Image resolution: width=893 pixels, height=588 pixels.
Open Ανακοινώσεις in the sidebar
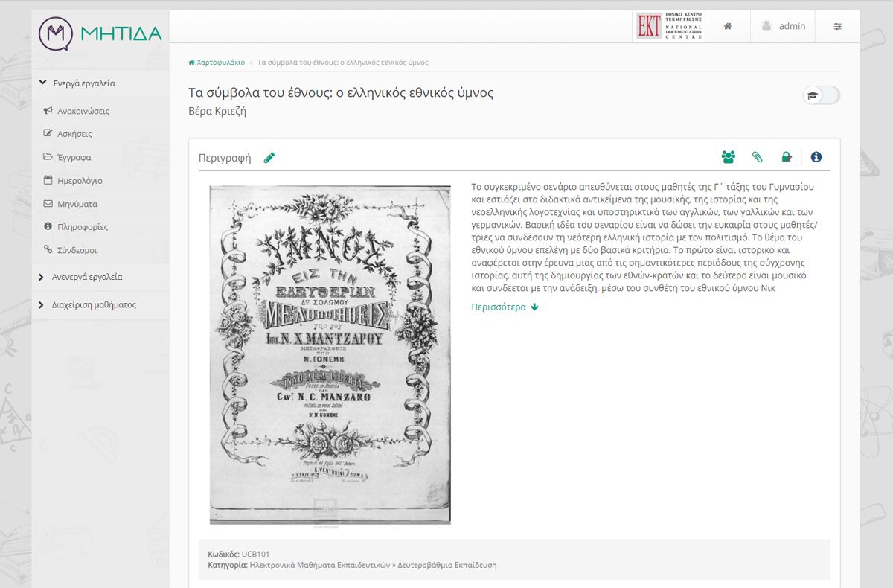[x=83, y=111]
